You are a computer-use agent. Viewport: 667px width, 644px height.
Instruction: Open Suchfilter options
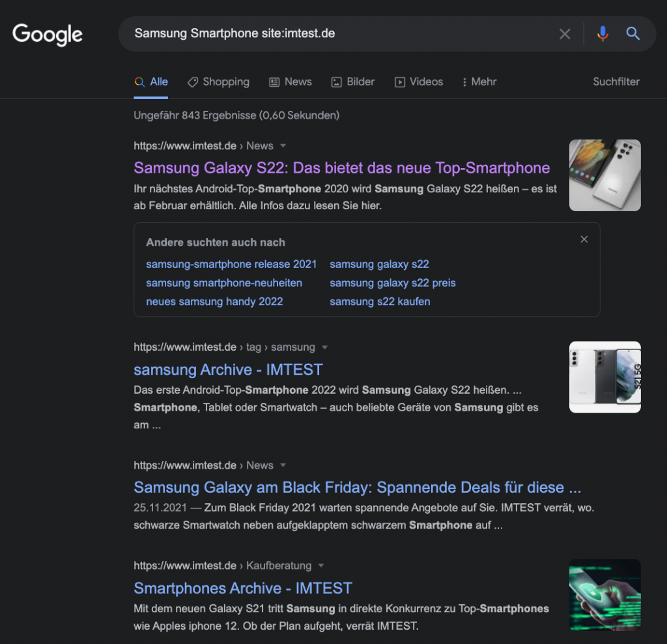[616, 81]
